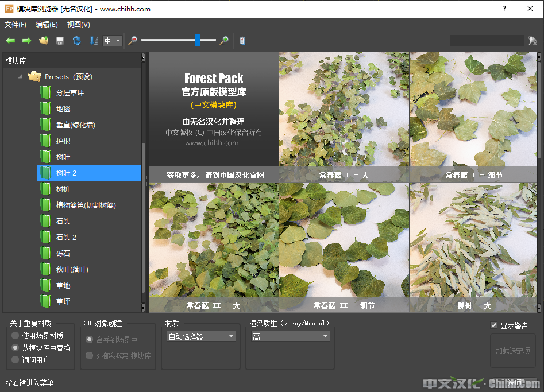Click the thumbnail size slider handle

(x=198, y=40)
